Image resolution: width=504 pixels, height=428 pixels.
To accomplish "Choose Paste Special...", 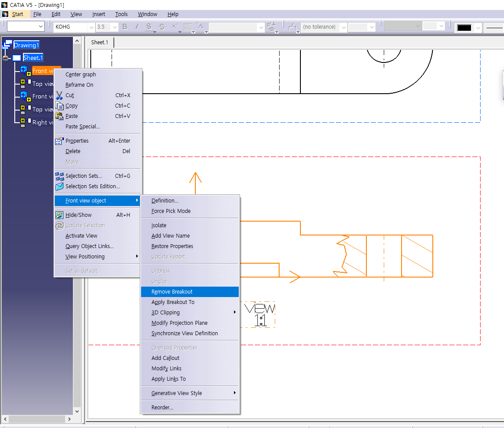I will pos(98,127).
